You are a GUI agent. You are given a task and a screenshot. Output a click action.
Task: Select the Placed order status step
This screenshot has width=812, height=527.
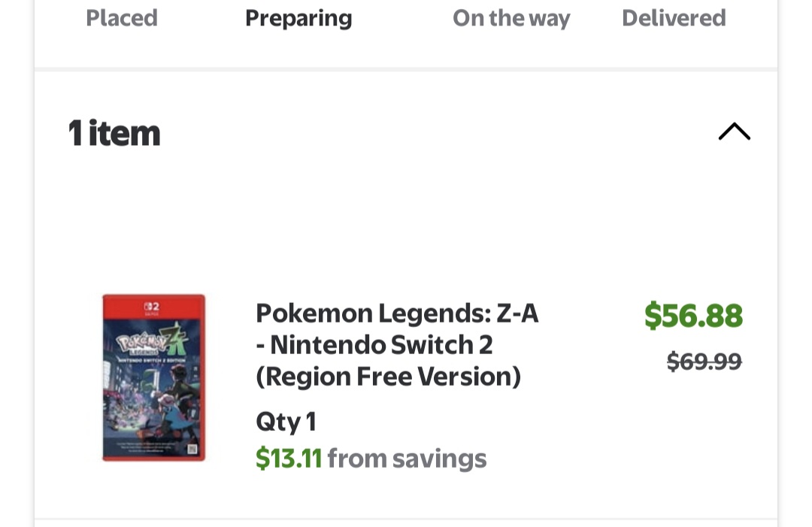click(x=122, y=18)
